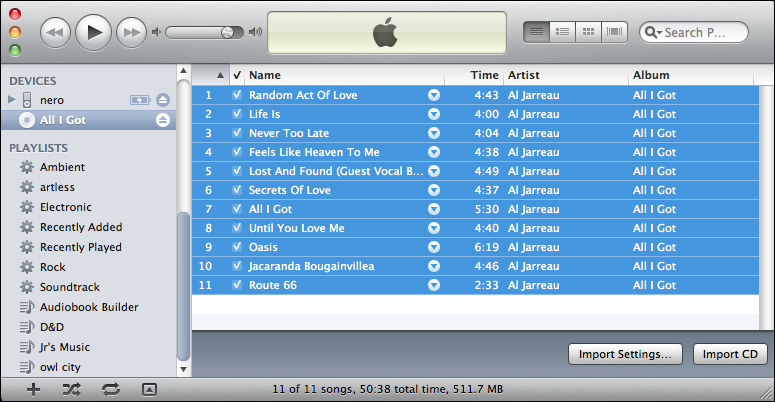Viewport: 775px width, 402px height.
Task: Sort by the Name column header
Action: click(x=344, y=75)
